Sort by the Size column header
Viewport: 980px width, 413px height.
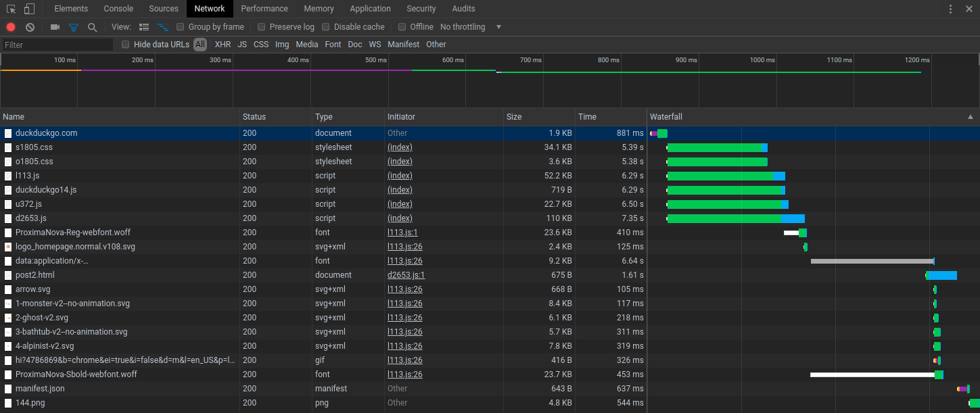540,117
